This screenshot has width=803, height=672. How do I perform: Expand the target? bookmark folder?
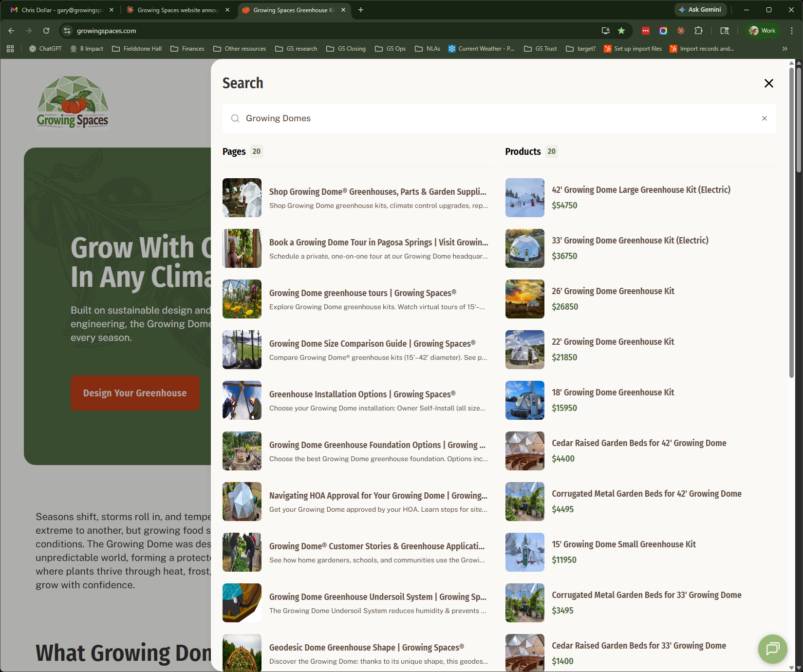[x=581, y=49]
